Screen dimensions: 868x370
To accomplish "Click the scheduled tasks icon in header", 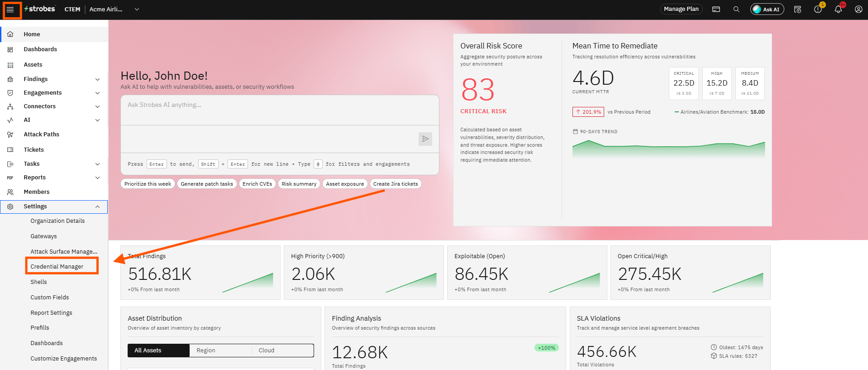I will (x=797, y=10).
